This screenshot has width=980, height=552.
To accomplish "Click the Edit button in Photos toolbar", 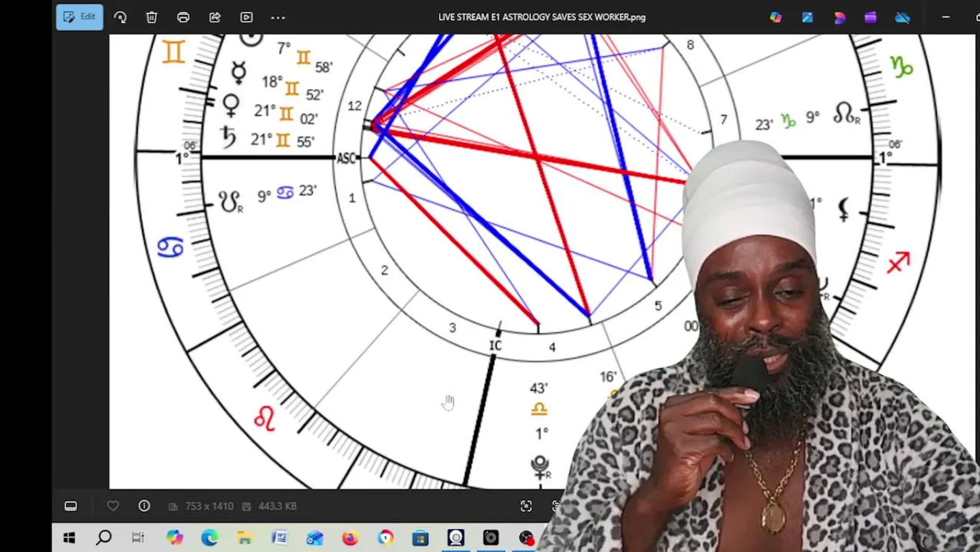I will 79,17.
